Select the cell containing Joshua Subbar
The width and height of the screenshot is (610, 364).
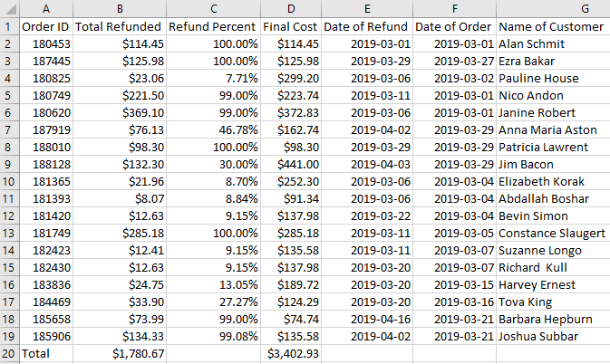coord(552,336)
